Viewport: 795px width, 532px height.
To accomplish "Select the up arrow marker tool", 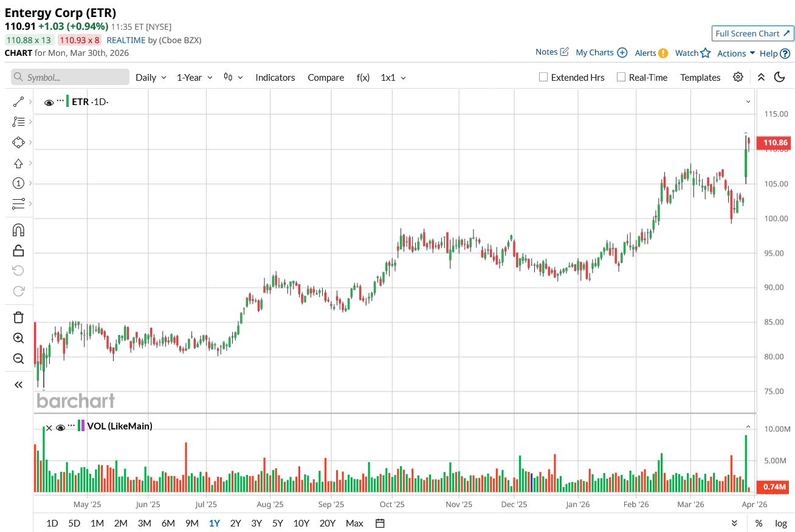I will click(x=18, y=163).
